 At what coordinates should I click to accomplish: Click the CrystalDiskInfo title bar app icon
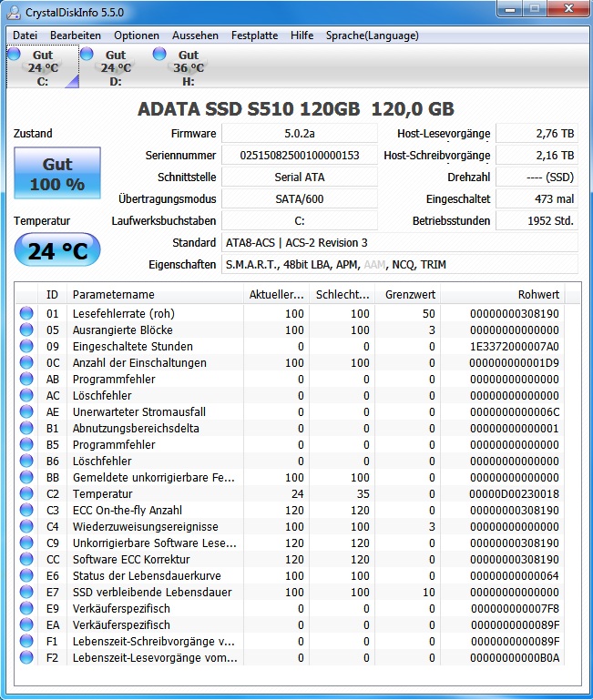click(14, 12)
